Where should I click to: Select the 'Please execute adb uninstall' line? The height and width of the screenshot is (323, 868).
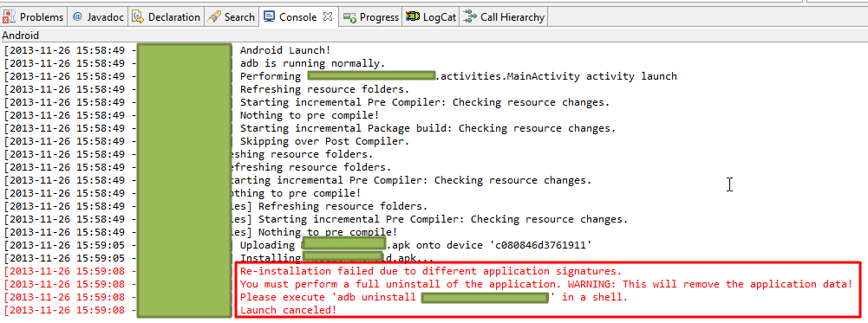tap(434, 298)
